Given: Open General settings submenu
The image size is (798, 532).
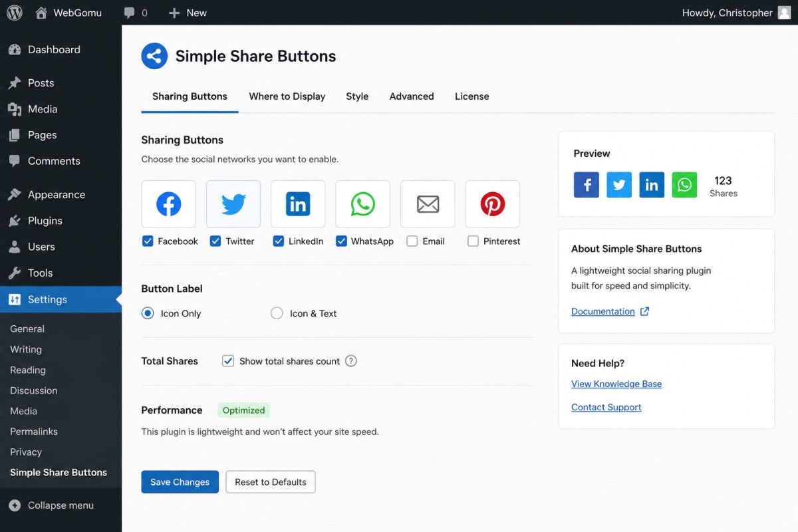Looking at the screenshot, I should [x=27, y=329].
